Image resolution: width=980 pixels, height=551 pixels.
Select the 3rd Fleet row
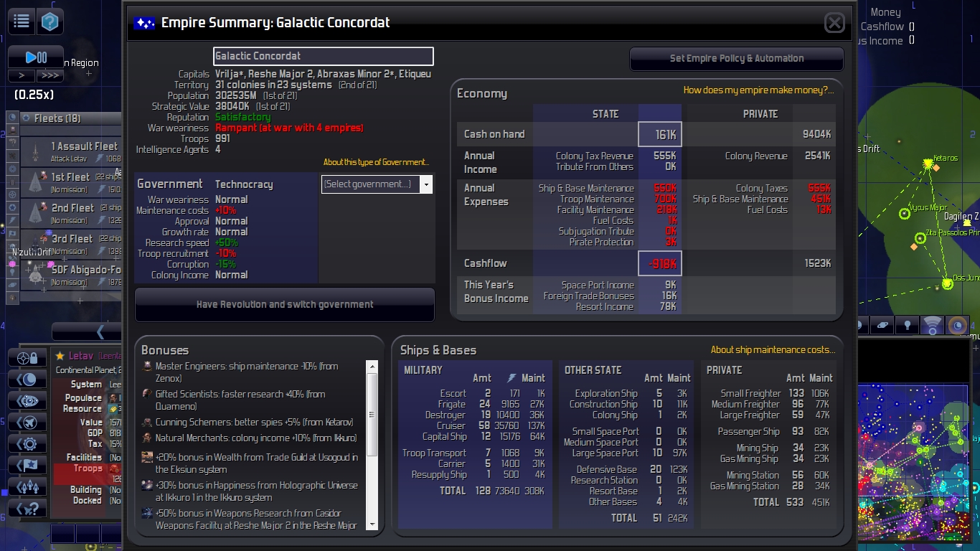[x=71, y=244]
